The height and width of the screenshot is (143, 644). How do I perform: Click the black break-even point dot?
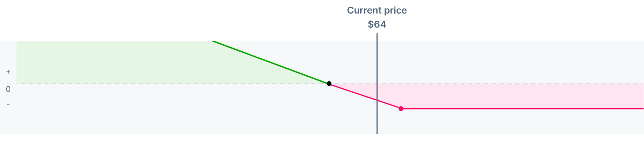tap(329, 84)
